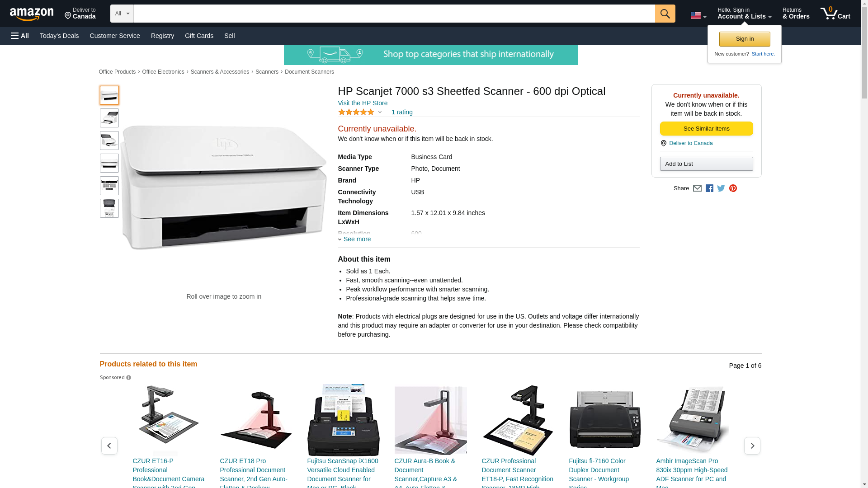This screenshot has width=868, height=488.
Task: Open the All hamburger menu
Action: (20, 36)
